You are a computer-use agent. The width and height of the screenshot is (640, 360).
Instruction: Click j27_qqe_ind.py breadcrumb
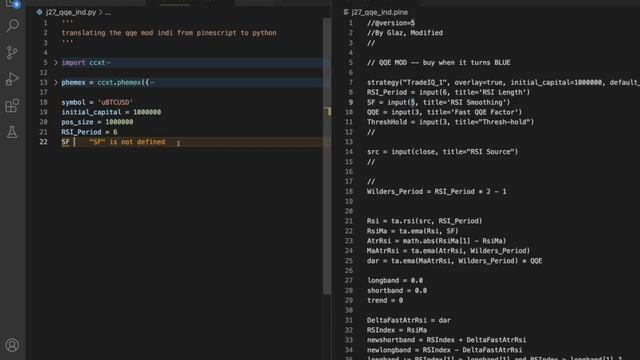pos(71,12)
